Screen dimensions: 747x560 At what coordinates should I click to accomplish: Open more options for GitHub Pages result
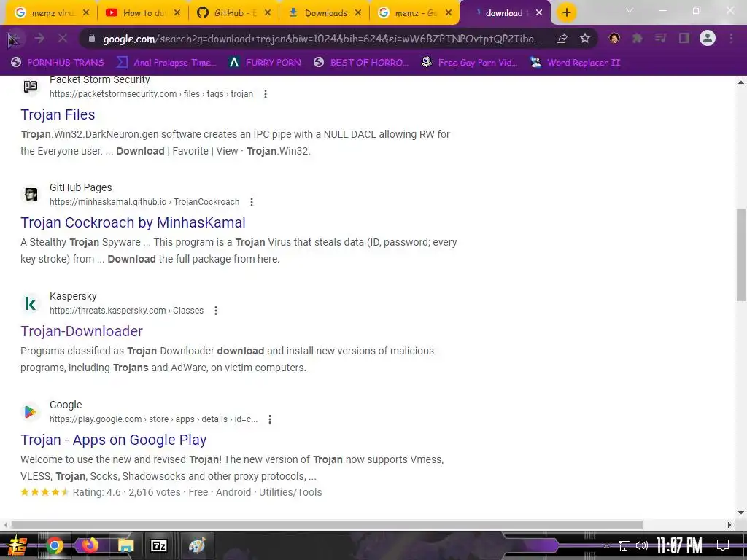(x=252, y=202)
